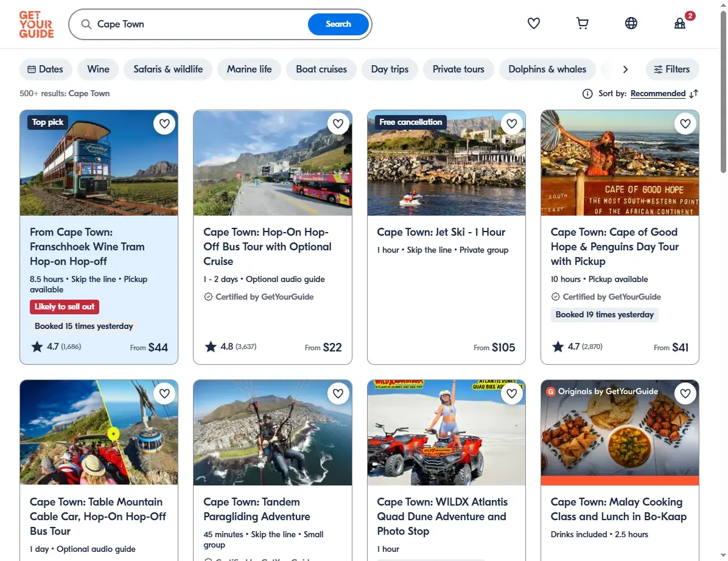
Task: Favorite the WILDX Atlantis Quad Dune tour
Action: pyautogui.click(x=512, y=393)
